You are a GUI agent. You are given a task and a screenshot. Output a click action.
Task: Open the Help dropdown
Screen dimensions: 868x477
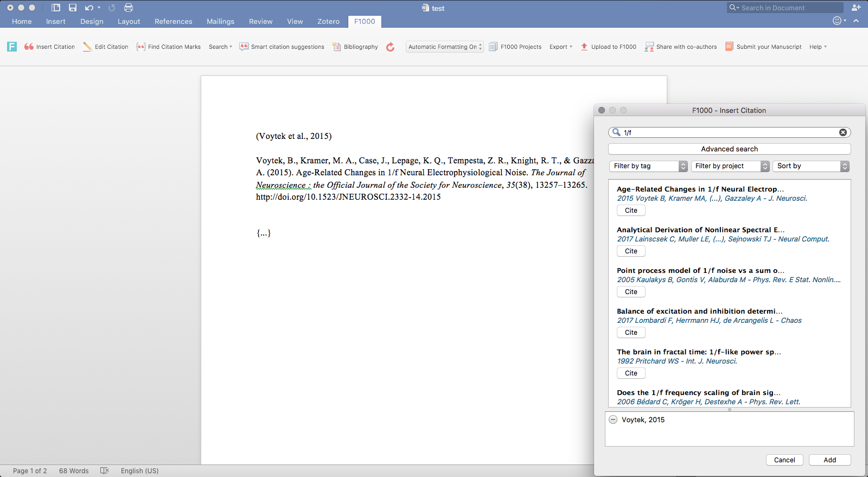pos(818,47)
